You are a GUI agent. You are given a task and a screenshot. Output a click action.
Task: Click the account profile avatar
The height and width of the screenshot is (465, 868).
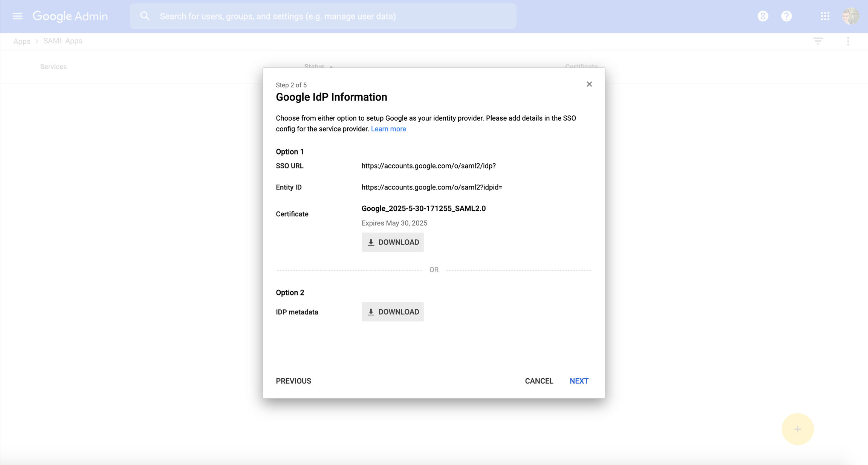[850, 16]
